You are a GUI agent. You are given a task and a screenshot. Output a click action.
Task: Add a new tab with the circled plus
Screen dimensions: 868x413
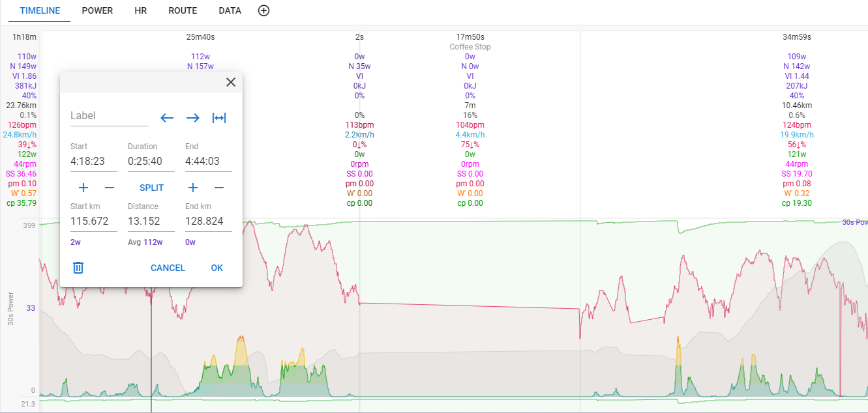click(263, 10)
